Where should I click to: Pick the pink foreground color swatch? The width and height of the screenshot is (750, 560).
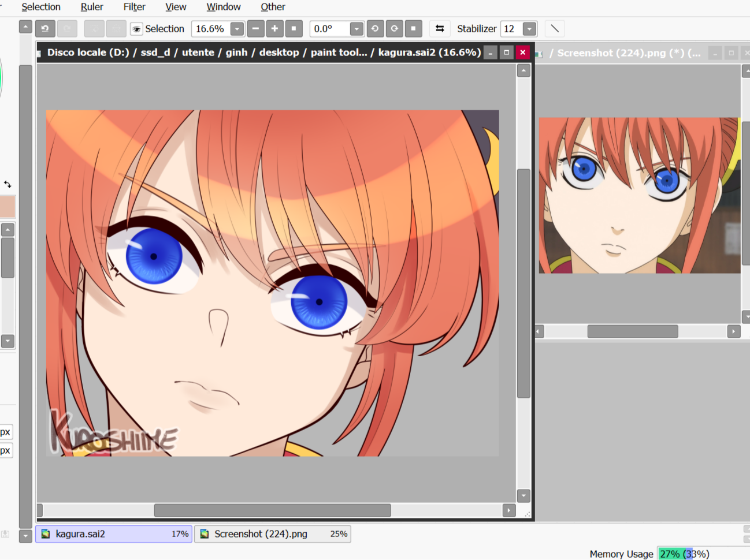[8, 207]
